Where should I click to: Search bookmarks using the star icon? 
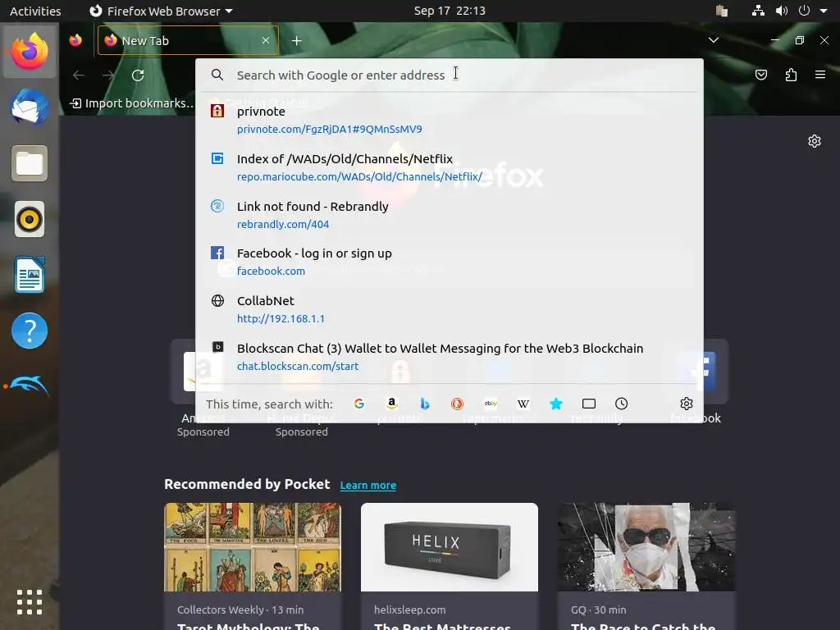click(x=556, y=404)
